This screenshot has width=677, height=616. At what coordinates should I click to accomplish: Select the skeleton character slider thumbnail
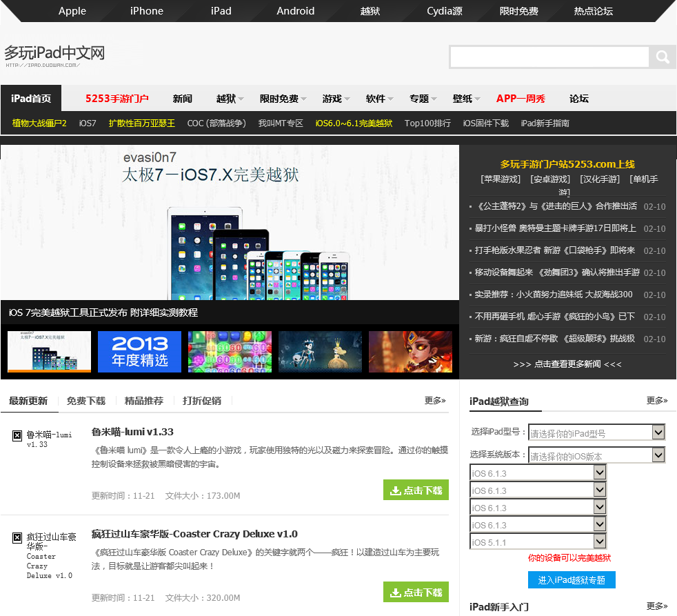coord(320,352)
